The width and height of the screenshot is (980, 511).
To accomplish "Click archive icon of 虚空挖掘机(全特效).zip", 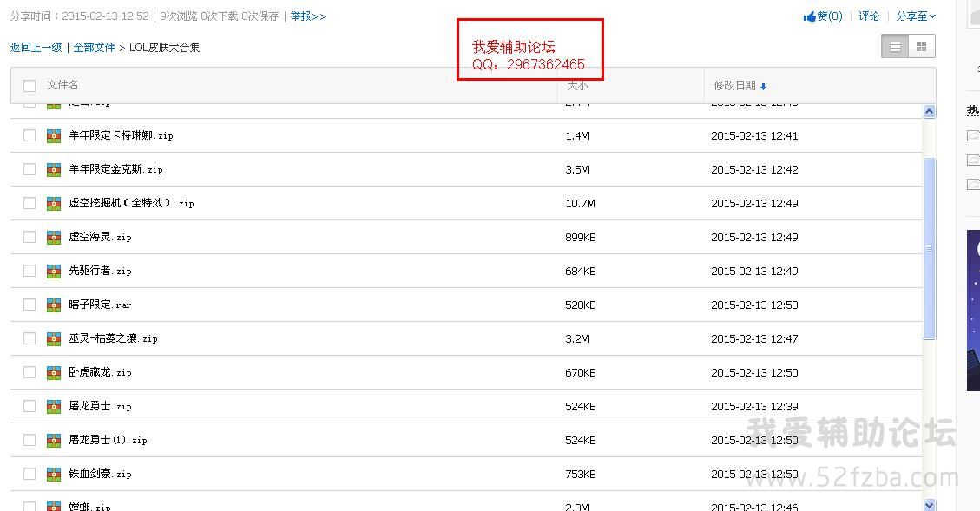I will point(54,203).
